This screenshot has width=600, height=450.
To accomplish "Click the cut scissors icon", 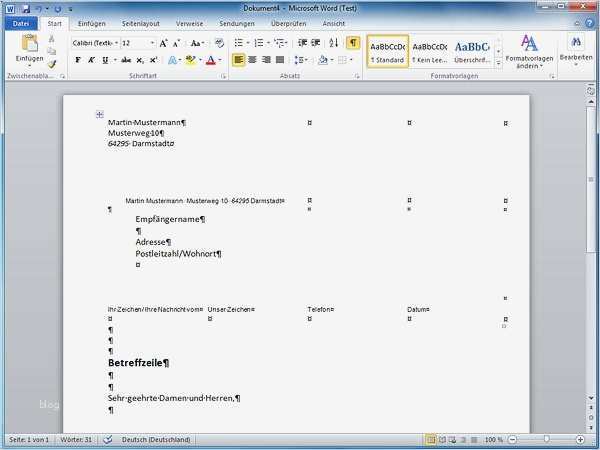I will [x=52, y=39].
